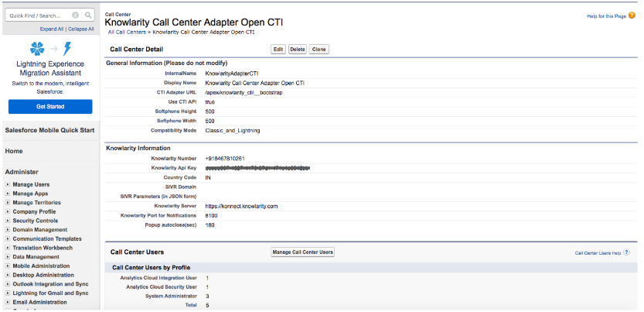The width and height of the screenshot is (644, 312).
Task: Open Manage Apps in sidebar
Action: pyautogui.click(x=30, y=194)
